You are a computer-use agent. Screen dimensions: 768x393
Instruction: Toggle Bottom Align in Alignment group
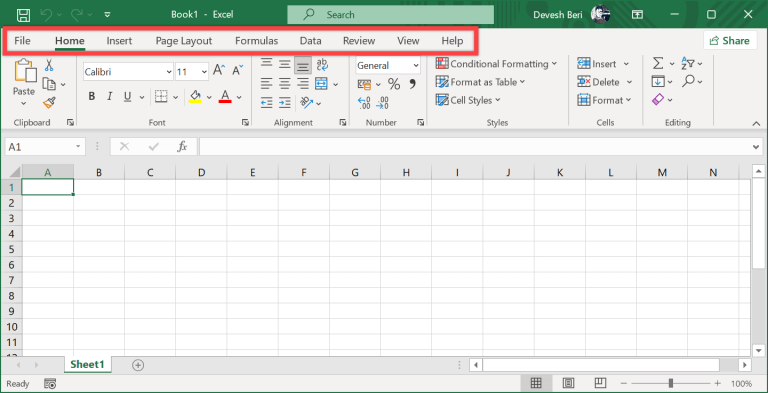pyautogui.click(x=303, y=65)
